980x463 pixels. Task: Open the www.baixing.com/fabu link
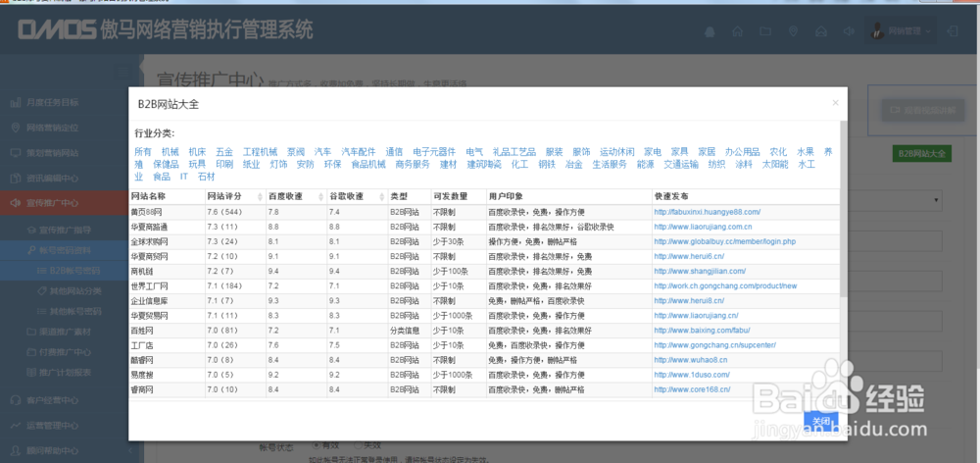point(702,331)
